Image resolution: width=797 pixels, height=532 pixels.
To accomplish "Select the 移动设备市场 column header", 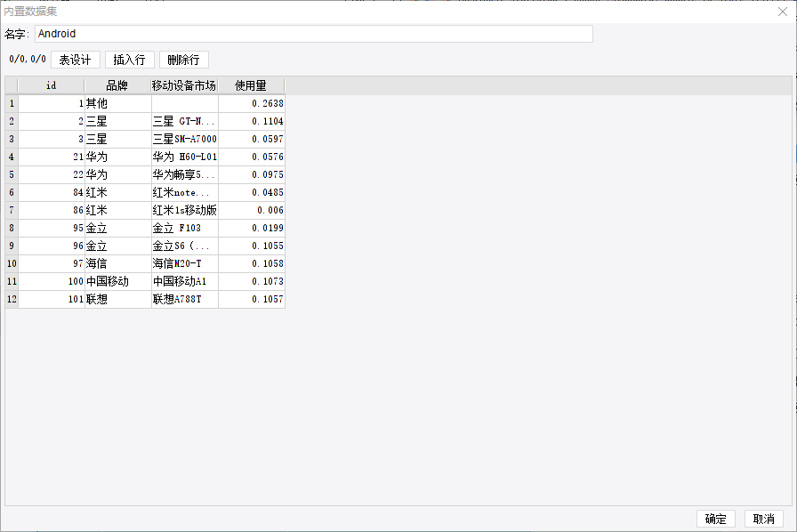I will pos(184,85).
